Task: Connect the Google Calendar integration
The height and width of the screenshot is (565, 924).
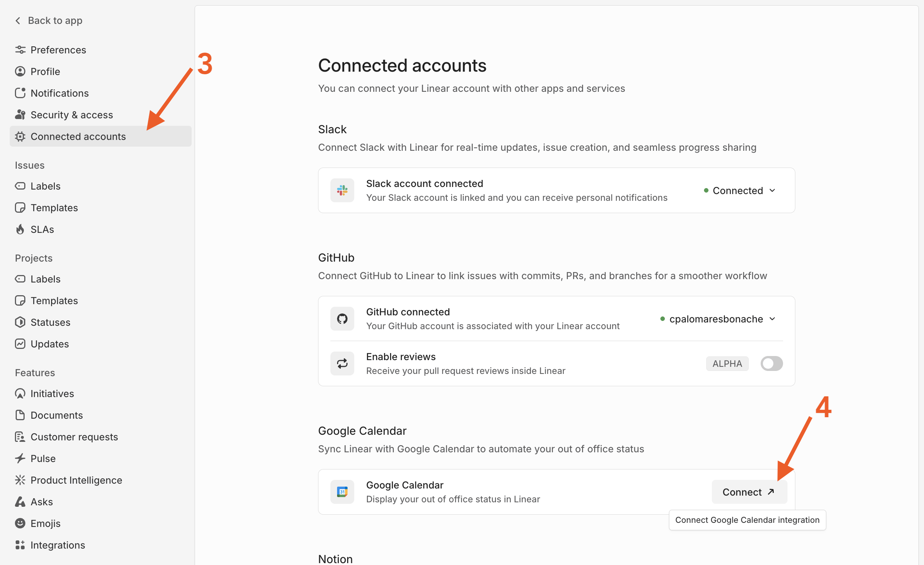Action: (x=749, y=492)
